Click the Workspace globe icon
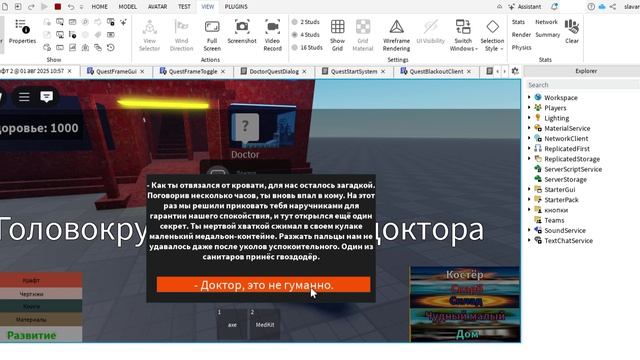The width and height of the screenshot is (640, 360). (x=538, y=97)
